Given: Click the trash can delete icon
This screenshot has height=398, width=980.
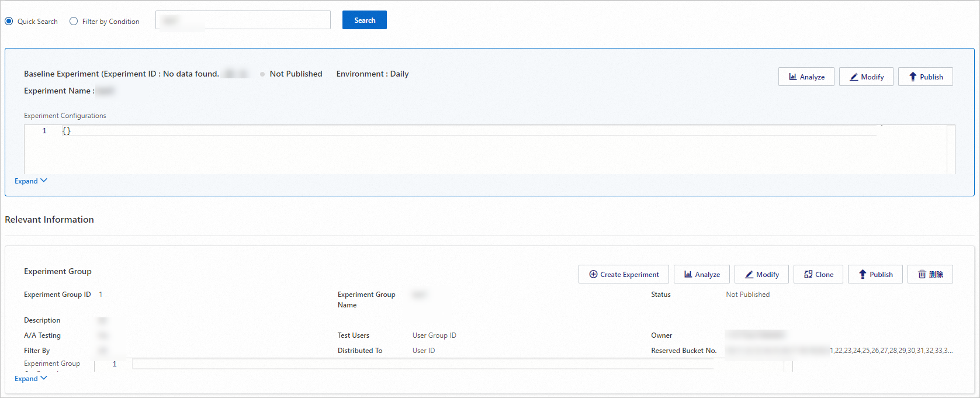Looking at the screenshot, I should [x=922, y=275].
